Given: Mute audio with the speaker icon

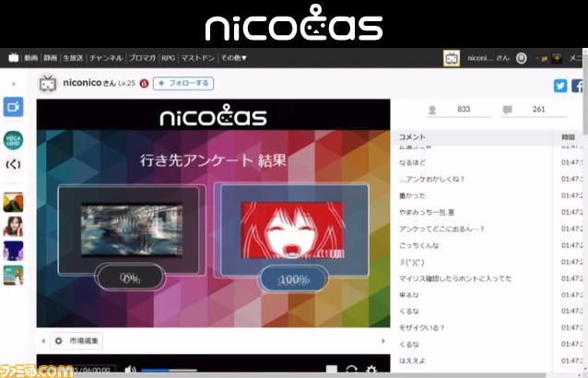Looking at the screenshot, I should (130, 370).
